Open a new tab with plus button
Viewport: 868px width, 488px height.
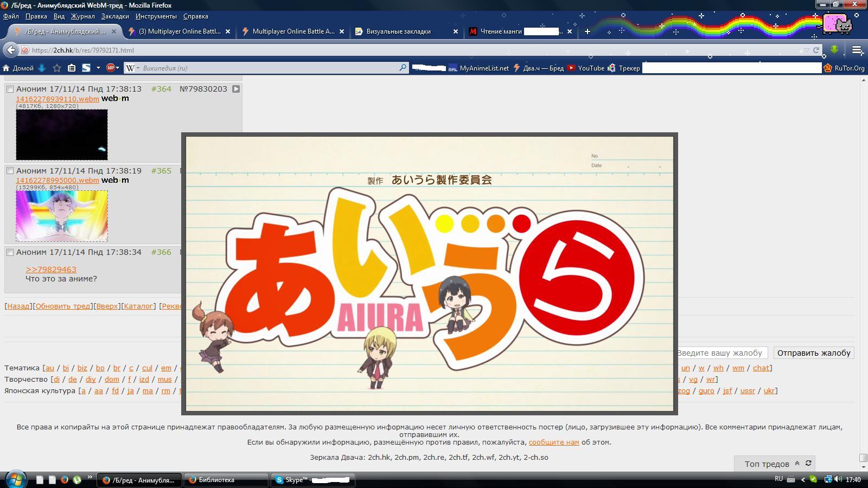point(587,31)
